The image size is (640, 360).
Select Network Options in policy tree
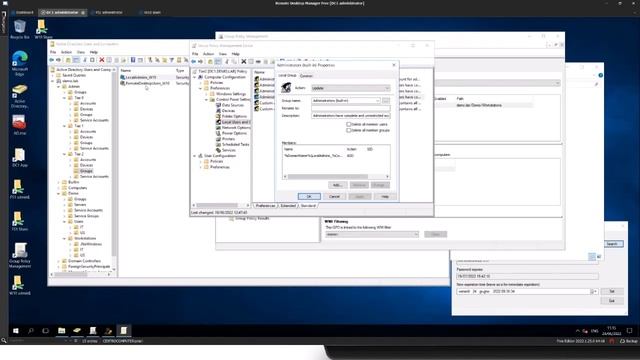tap(233, 128)
